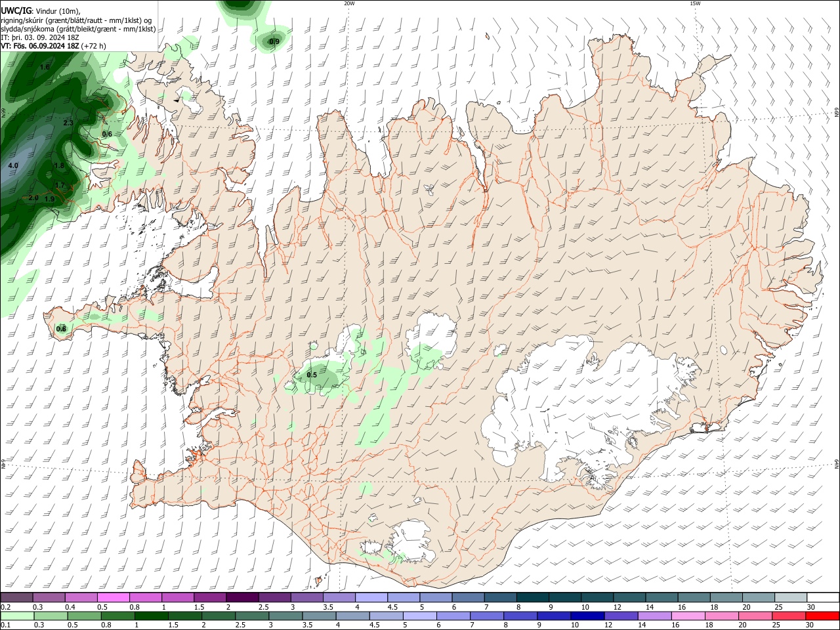Pick the 0.2 swatch in upper snow legend
Image resolution: width=840 pixels, height=630 pixels.
(16, 597)
